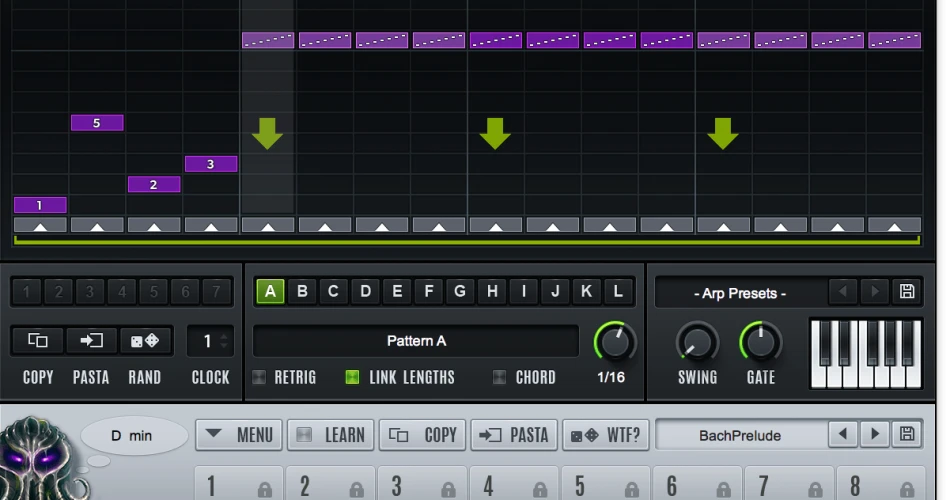Open the BachPrelude preset selector
Image resolution: width=950 pixels, height=500 pixels.
click(740, 435)
